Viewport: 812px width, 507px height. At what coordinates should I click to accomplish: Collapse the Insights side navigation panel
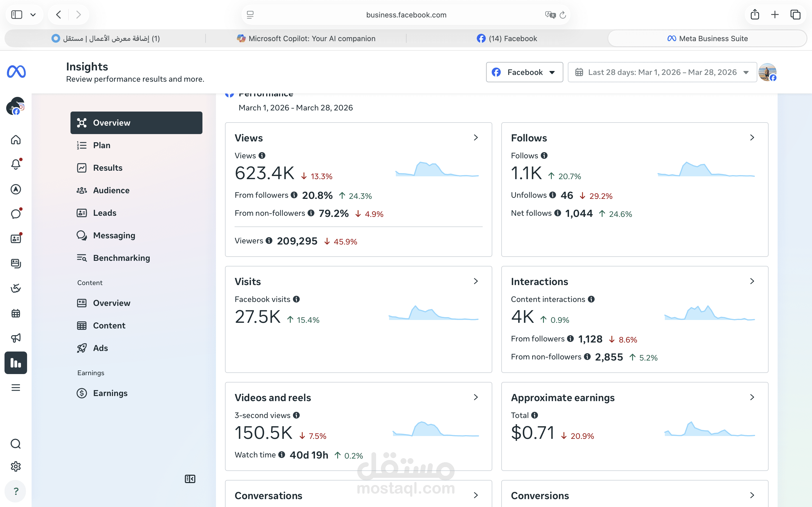(190, 479)
